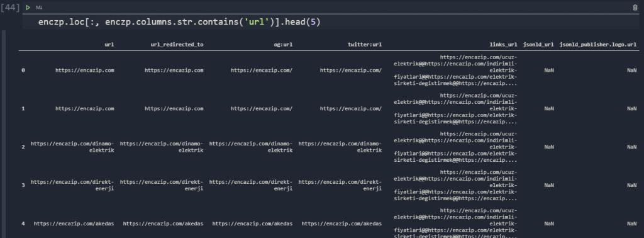Click direkt-enerji in og:url column
This screenshot has height=238, width=644.
[x=250, y=185]
